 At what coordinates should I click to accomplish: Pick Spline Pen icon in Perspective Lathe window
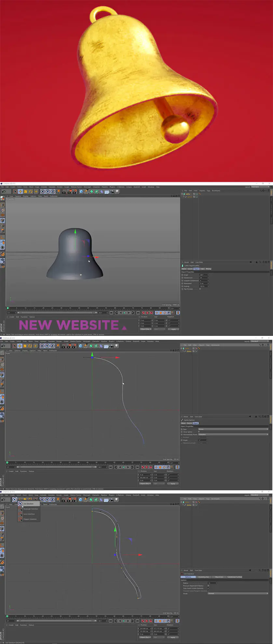click(x=86, y=192)
